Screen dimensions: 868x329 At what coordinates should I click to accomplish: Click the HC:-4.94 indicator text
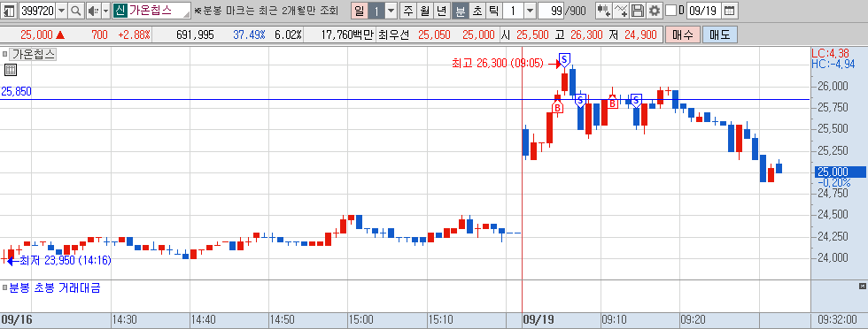point(833,65)
